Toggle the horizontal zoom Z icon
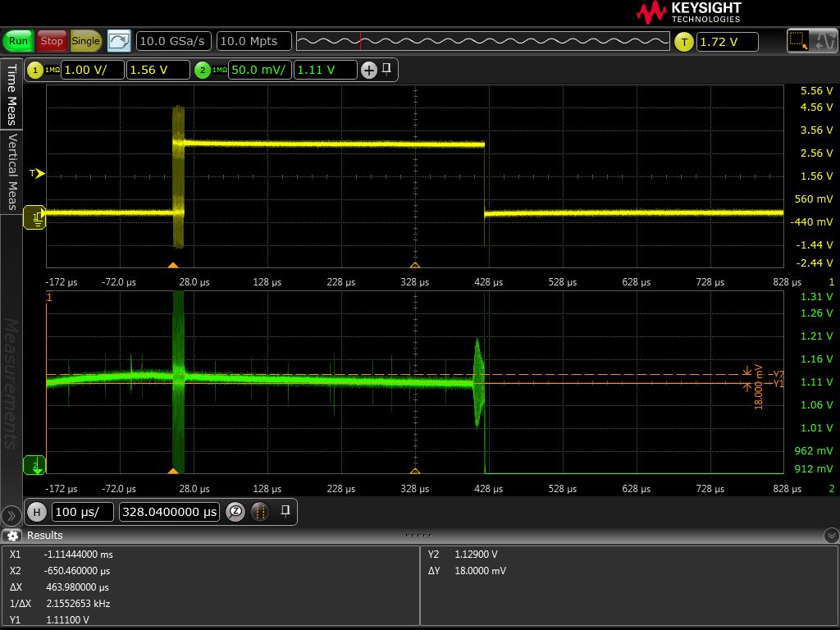Screen dimensions: 840x630 coord(235,512)
